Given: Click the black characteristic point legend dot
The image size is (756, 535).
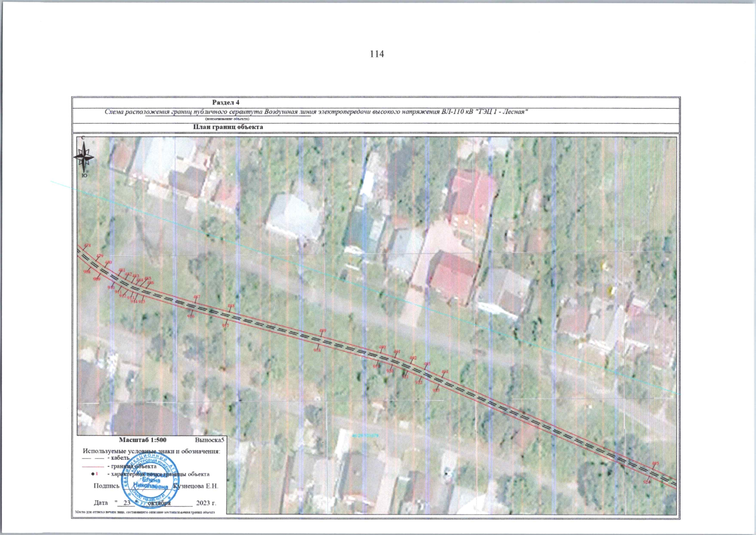Looking at the screenshot, I should (93, 474).
